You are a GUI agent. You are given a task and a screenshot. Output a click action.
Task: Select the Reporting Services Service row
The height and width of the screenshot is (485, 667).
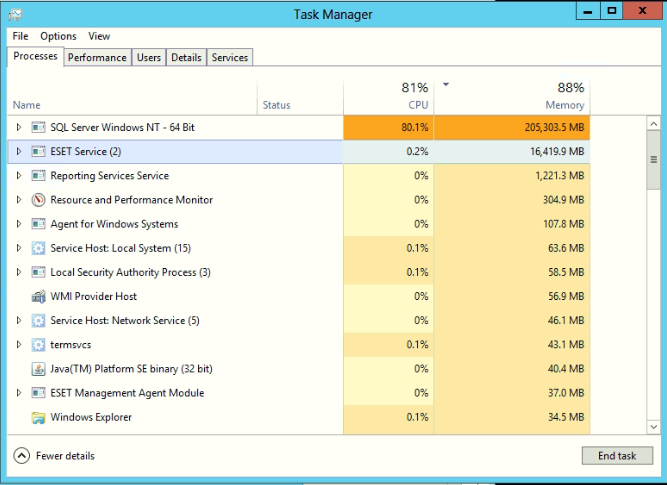[110, 176]
